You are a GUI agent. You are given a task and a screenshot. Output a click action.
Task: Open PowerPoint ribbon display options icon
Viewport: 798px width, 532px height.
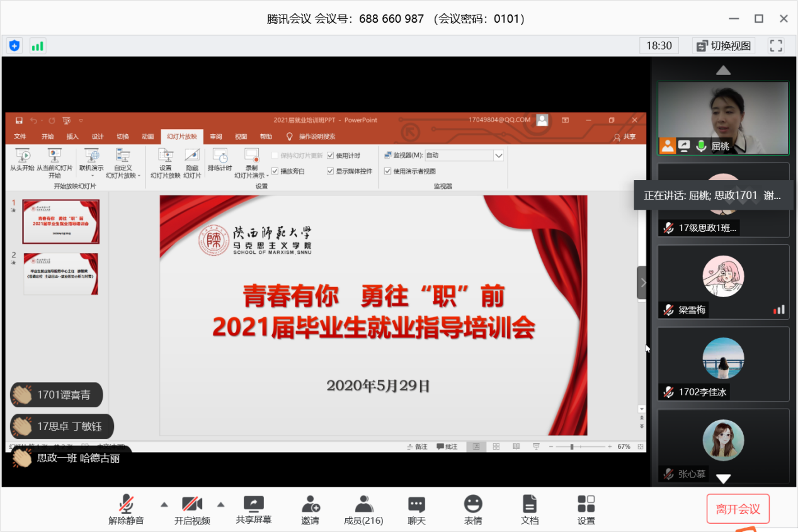[x=566, y=120]
